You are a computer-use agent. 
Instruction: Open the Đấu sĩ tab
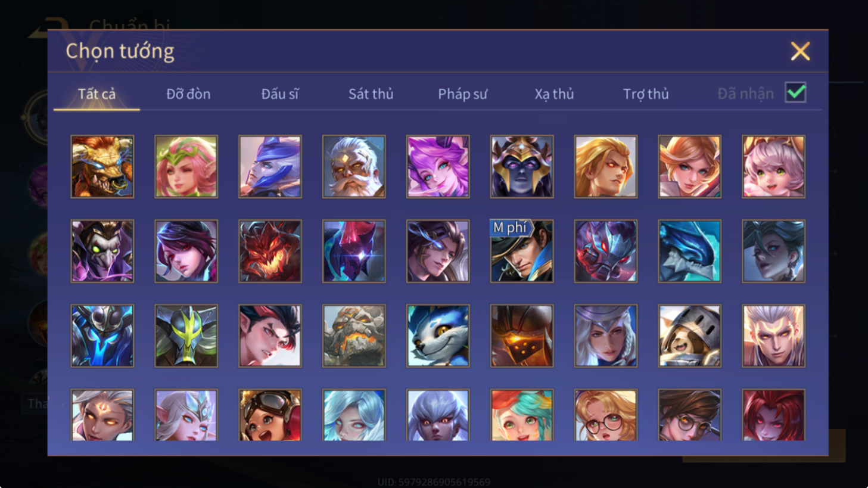pos(279,94)
